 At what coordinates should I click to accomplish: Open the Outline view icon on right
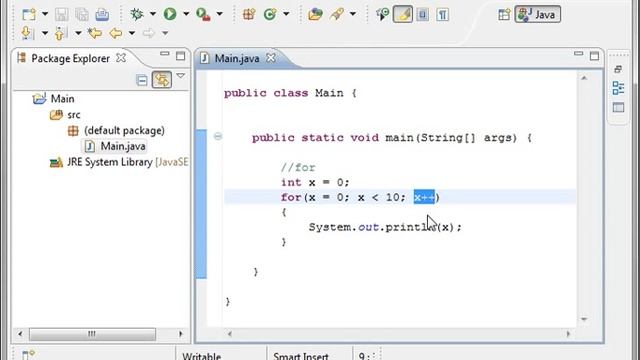[618, 88]
